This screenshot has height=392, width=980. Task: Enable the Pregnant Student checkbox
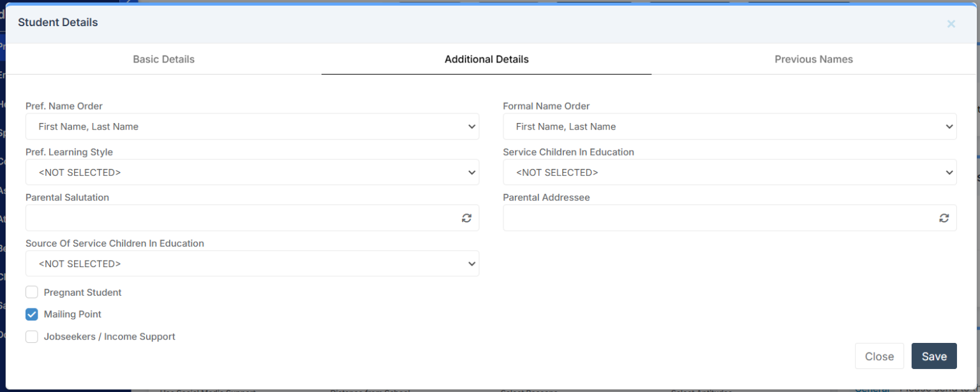[31, 292]
